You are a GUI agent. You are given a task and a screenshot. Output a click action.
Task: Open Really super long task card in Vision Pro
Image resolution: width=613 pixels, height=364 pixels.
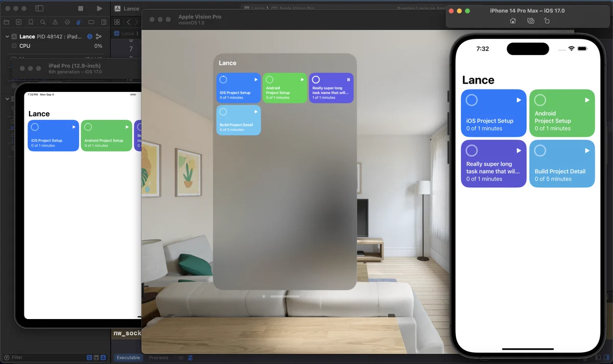pyautogui.click(x=331, y=88)
